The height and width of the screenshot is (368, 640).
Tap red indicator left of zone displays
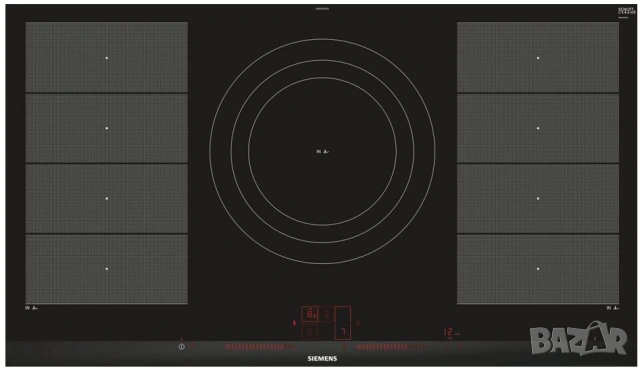[x=294, y=323]
